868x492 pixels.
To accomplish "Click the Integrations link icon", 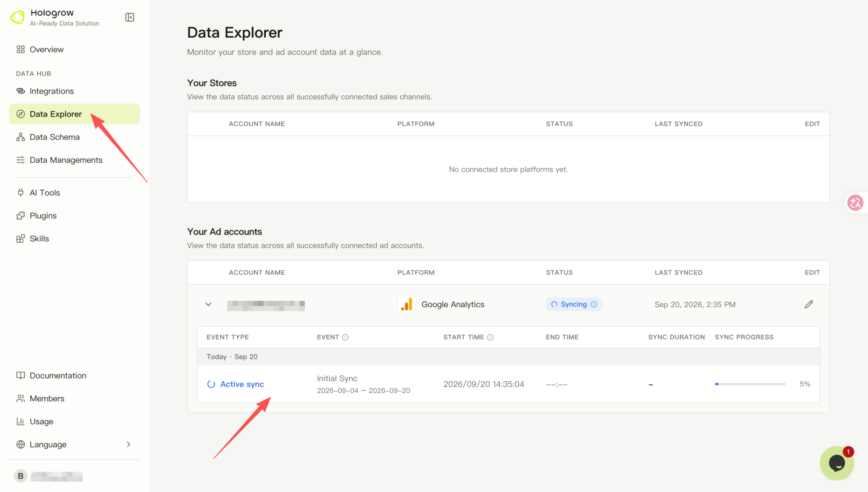I will coord(20,91).
